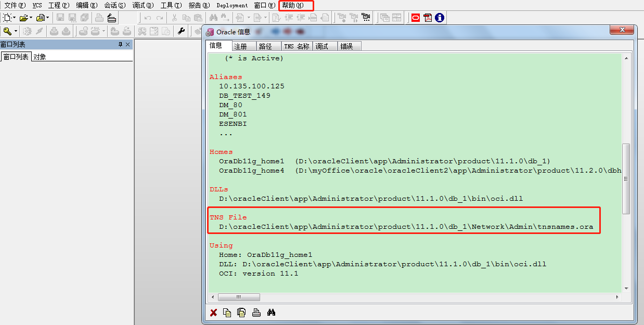The image size is (644, 325).
Task: Click the 10.135.100.125 alias text
Action: point(252,86)
